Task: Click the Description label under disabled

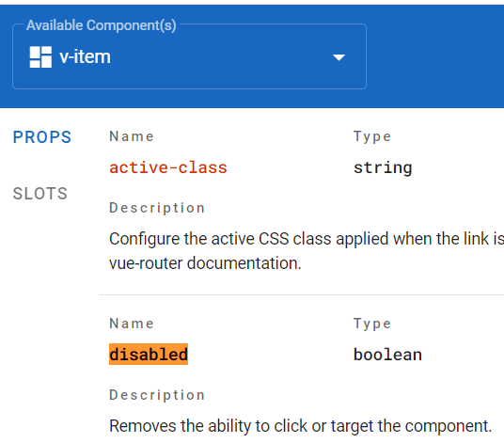Action: [x=157, y=395]
